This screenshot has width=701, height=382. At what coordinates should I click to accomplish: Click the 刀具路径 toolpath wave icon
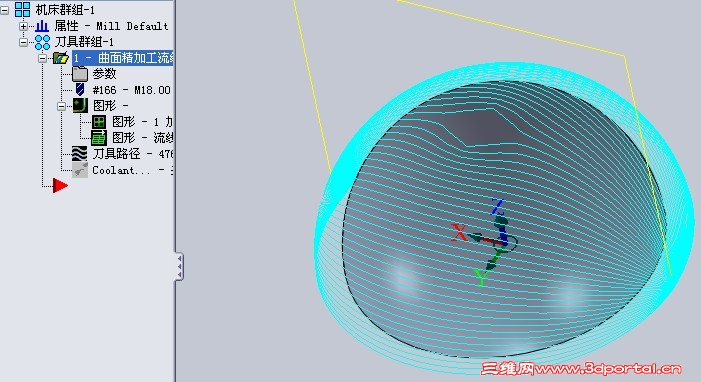pos(80,153)
